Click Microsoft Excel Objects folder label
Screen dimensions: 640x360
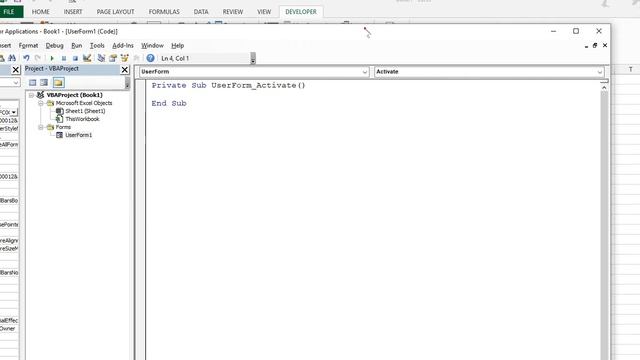[x=84, y=103]
